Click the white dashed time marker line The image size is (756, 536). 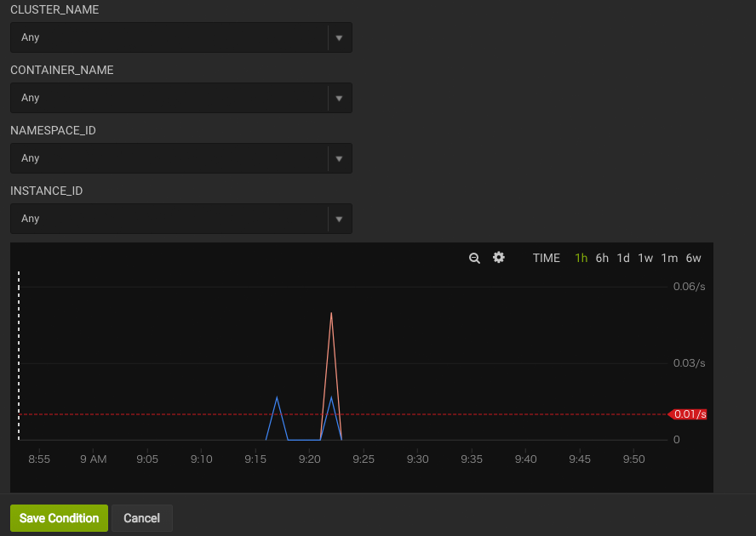click(x=19, y=356)
